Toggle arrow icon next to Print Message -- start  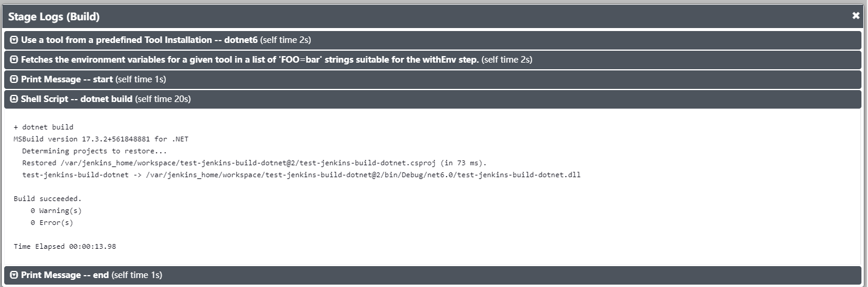[x=14, y=79]
